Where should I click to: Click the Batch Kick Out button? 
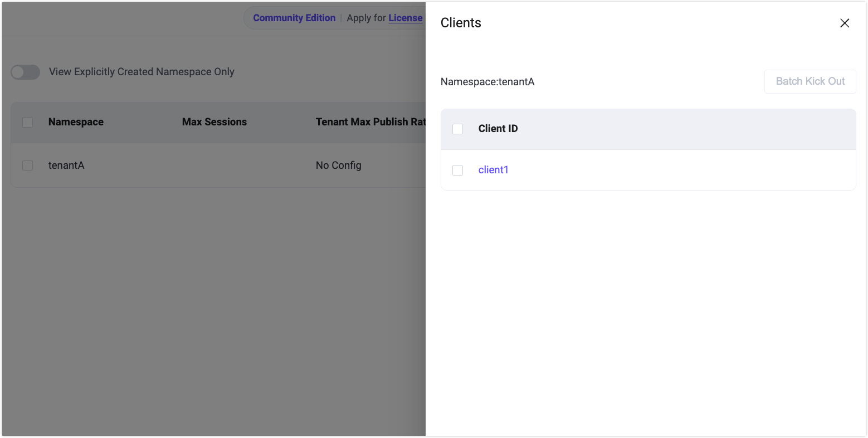810,81
